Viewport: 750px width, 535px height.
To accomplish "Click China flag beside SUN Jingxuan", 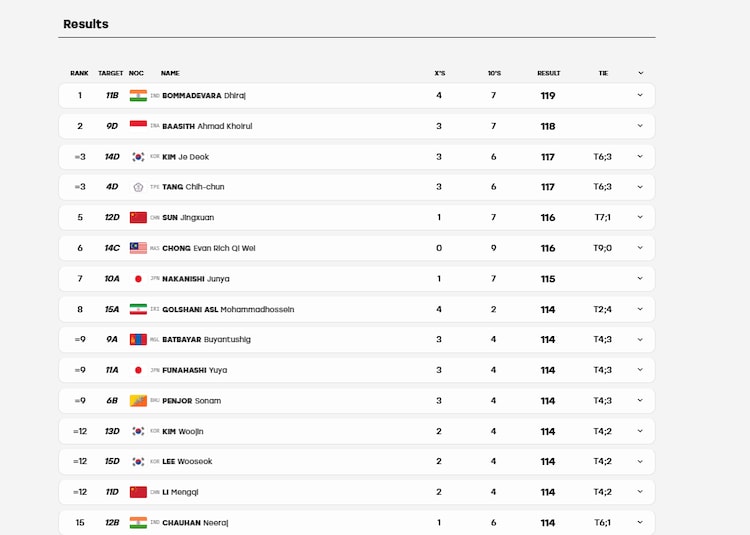I will tap(138, 218).
